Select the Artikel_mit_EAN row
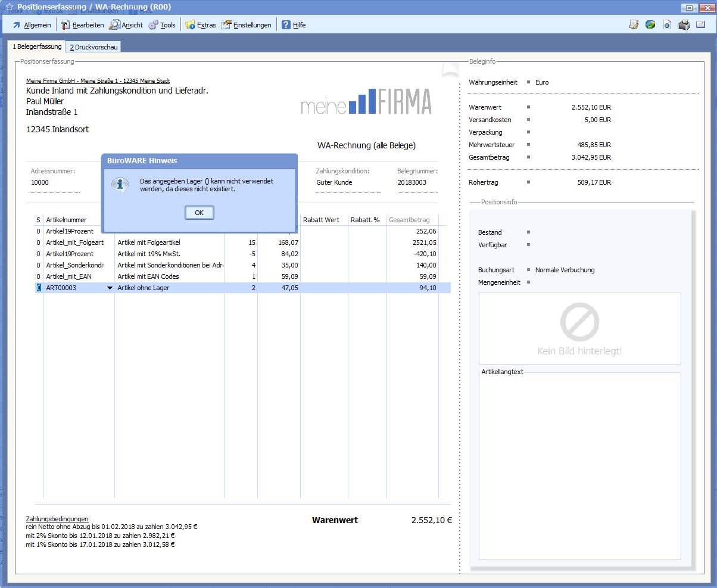 coord(69,276)
